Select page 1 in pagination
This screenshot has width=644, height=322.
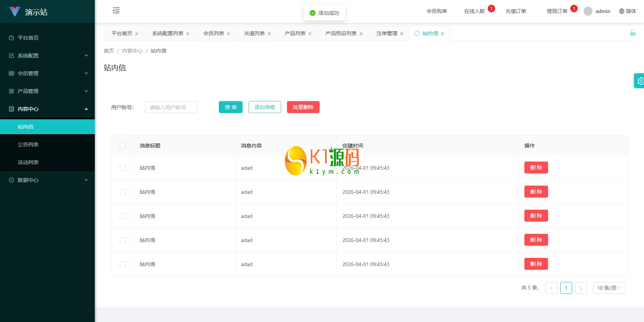(x=566, y=288)
